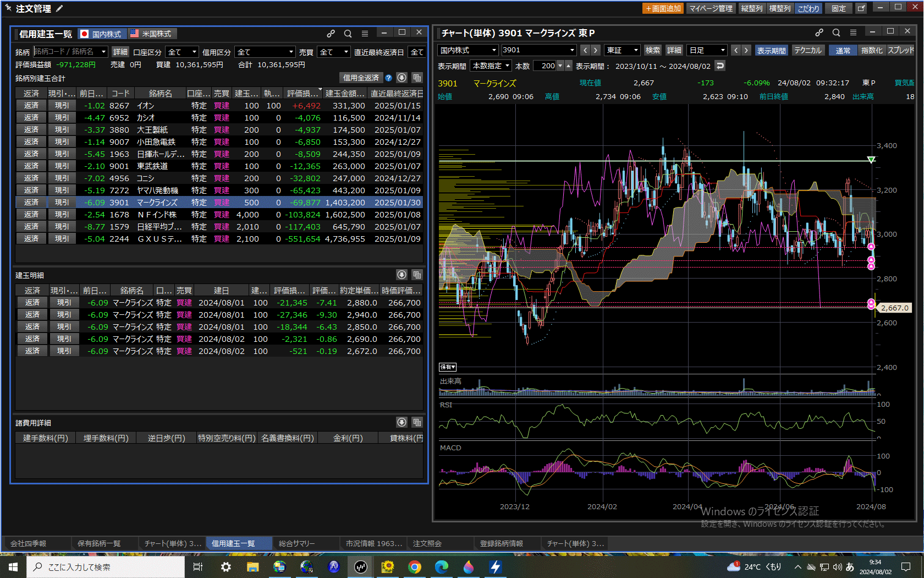This screenshot has height=578, width=924.
Task: Open Chrome from the taskbar
Action: [x=415, y=567]
